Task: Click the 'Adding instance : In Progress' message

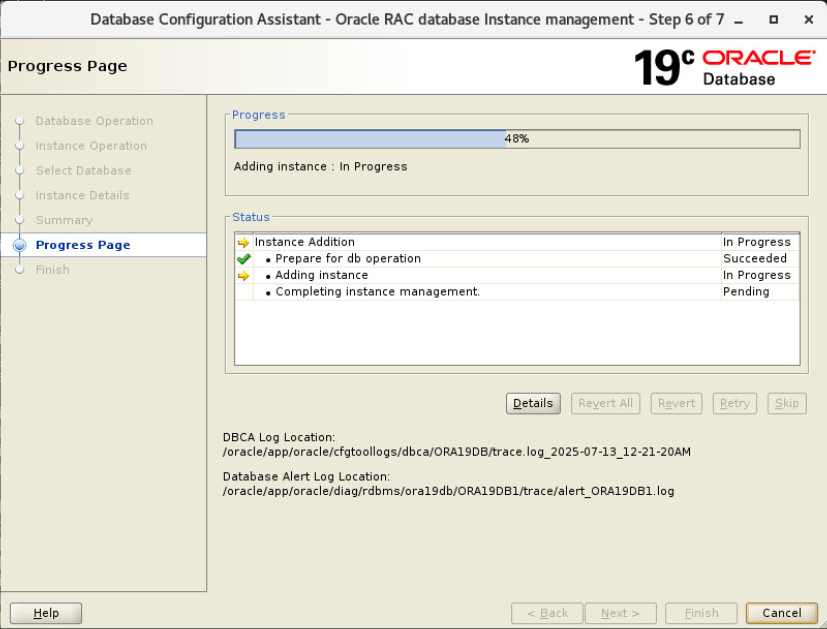Action: coord(321,167)
